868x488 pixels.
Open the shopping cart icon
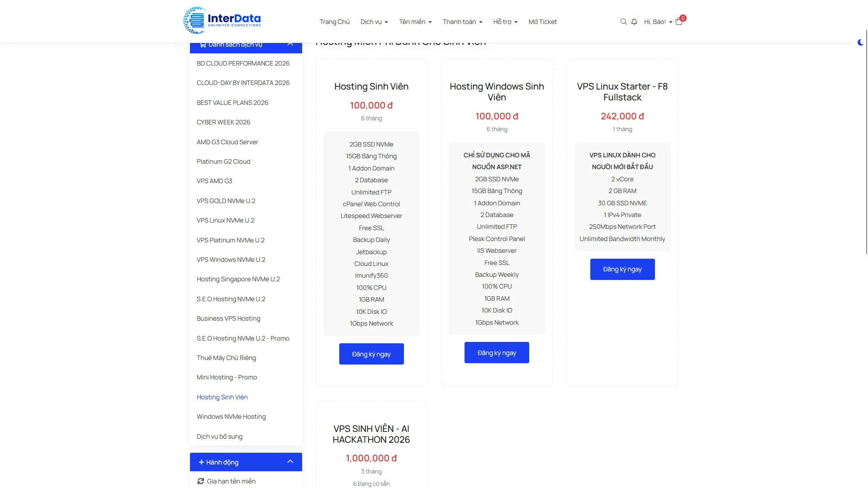[679, 21]
